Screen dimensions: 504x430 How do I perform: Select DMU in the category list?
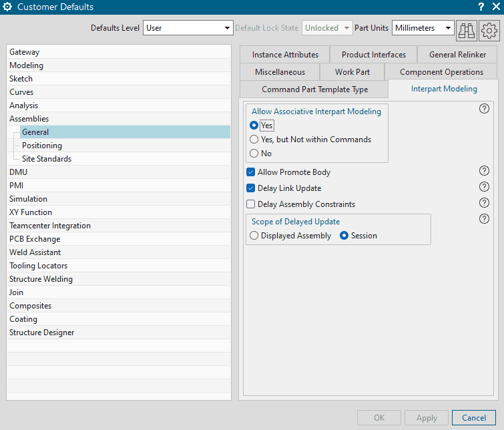[x=119, y=172]
